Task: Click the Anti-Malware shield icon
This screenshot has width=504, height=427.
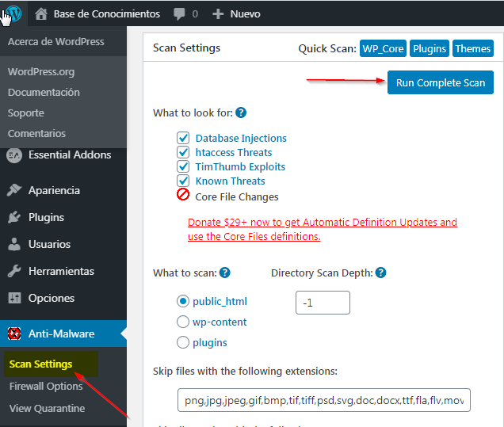Action: point(14,334)
